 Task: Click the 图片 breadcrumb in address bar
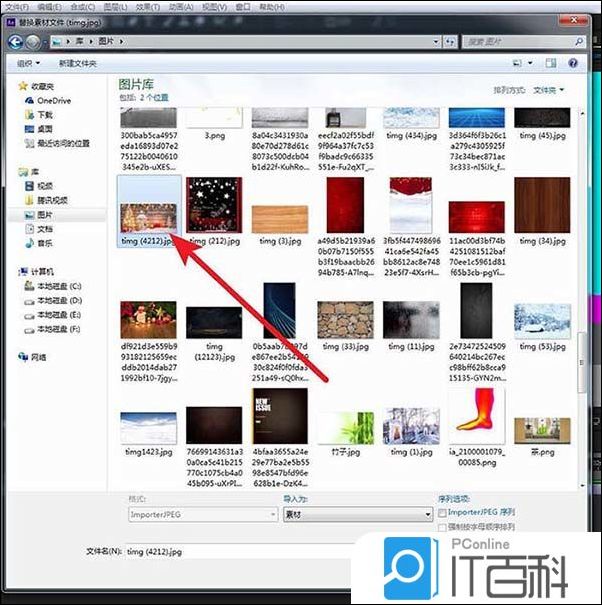(x=106, y=41)
